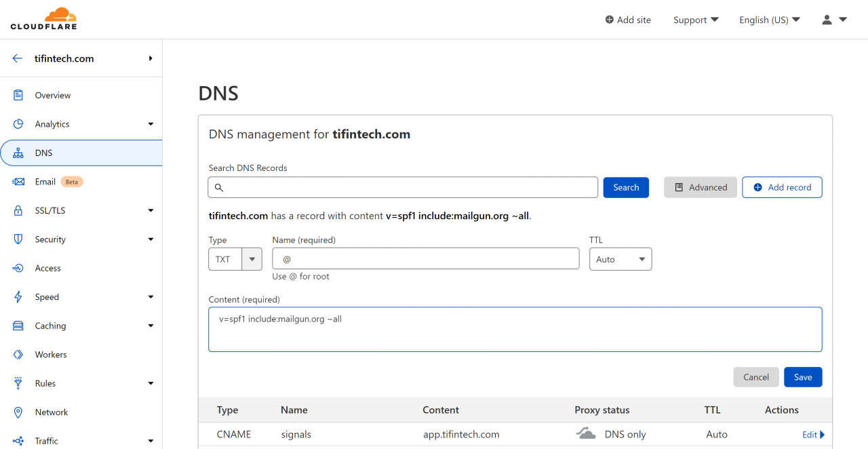Open the TTL dropdown set to Auto

tap(620, 259)
